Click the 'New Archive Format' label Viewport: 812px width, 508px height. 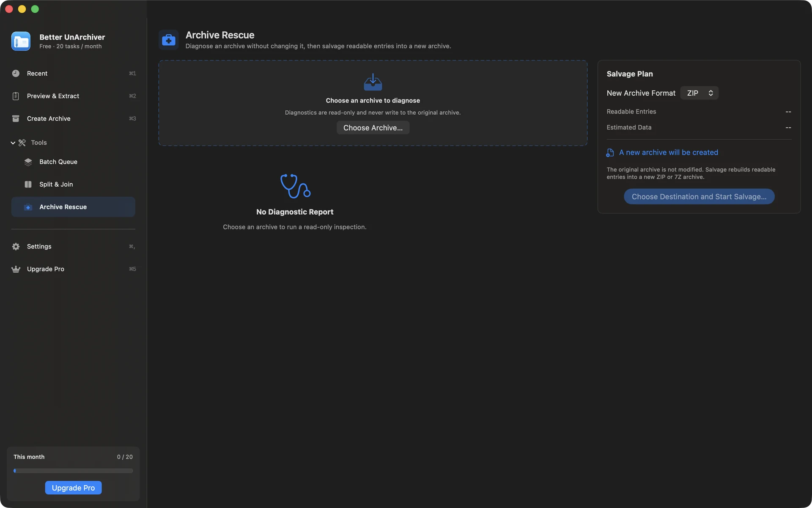click(641, 93)
